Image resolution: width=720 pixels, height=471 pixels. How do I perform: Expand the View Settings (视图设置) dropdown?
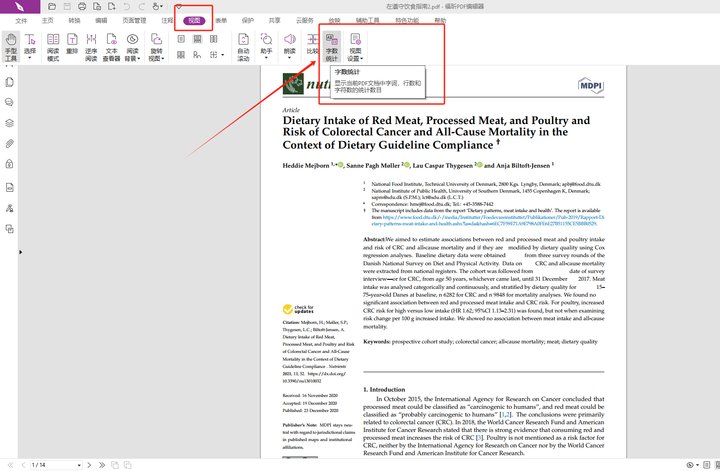[x=355, y=51]
